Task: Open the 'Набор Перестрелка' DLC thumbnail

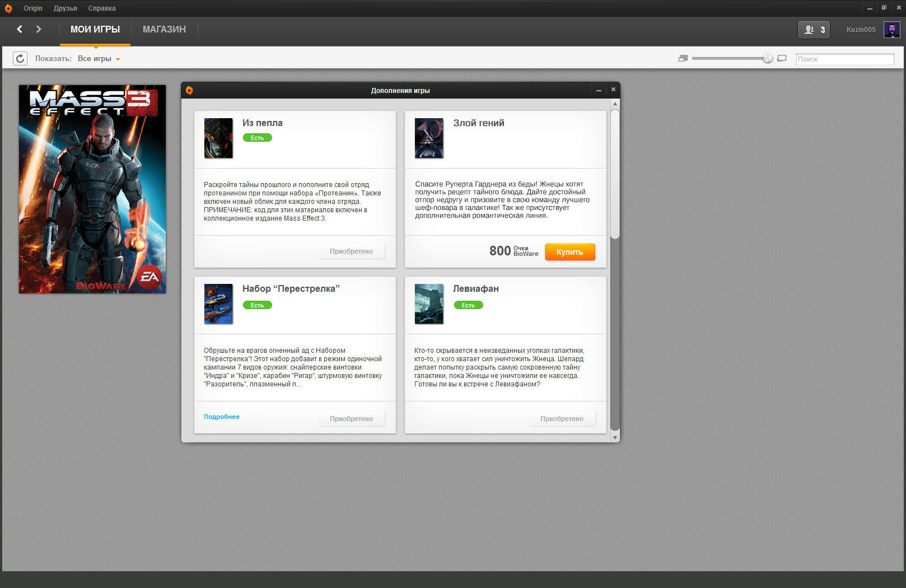Action: [x=218, y=304]
